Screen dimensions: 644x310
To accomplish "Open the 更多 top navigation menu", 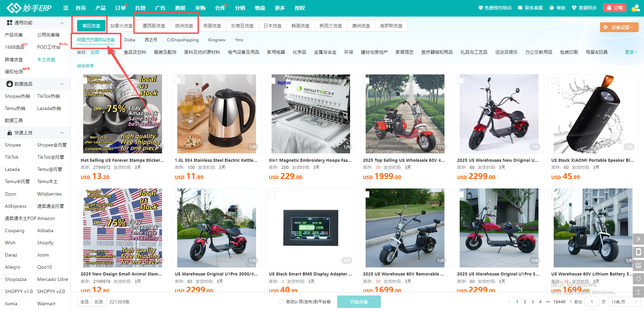I will 280,8.
